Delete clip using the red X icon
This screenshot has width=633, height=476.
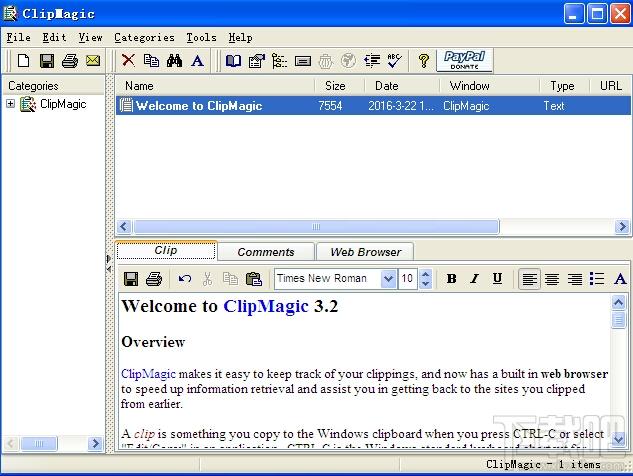pyautogui.click(x=128, y=61)
